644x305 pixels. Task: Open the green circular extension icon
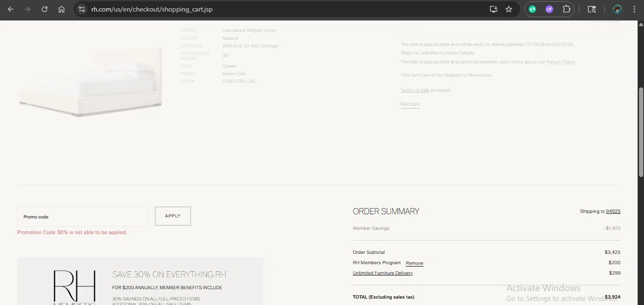533,9
